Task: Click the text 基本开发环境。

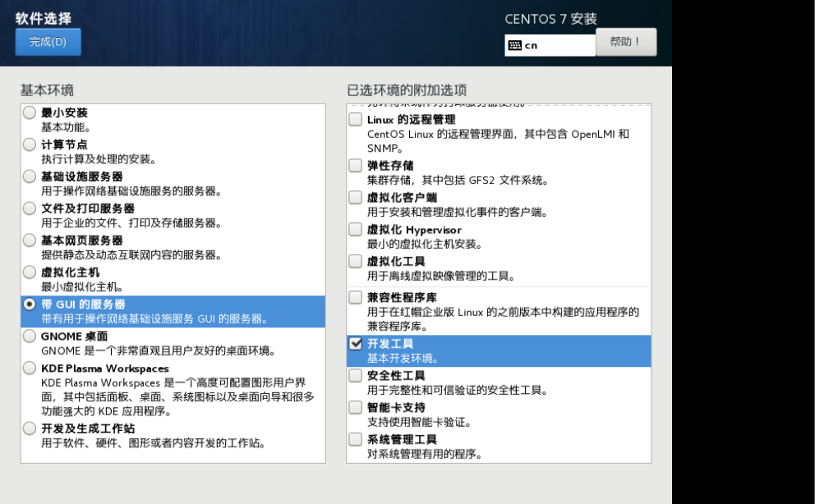Action: click(403, 358)
